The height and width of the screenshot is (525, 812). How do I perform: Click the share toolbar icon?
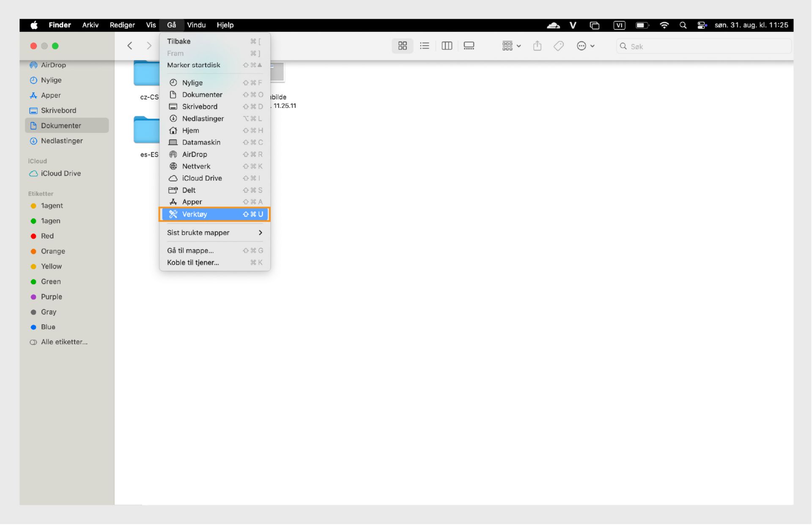click(x=537, y=46)
